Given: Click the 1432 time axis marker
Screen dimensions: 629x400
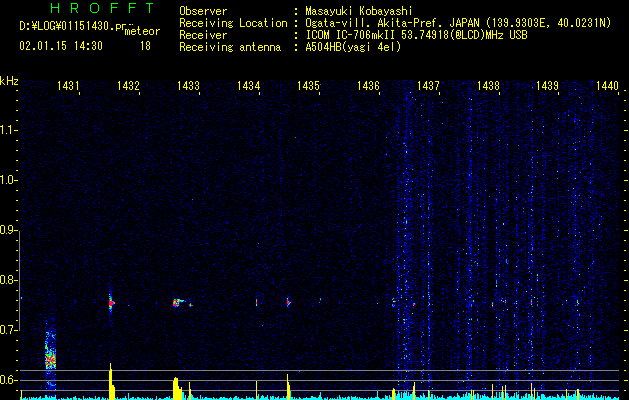Looking at the screenshot, I should tap(128, 85).
